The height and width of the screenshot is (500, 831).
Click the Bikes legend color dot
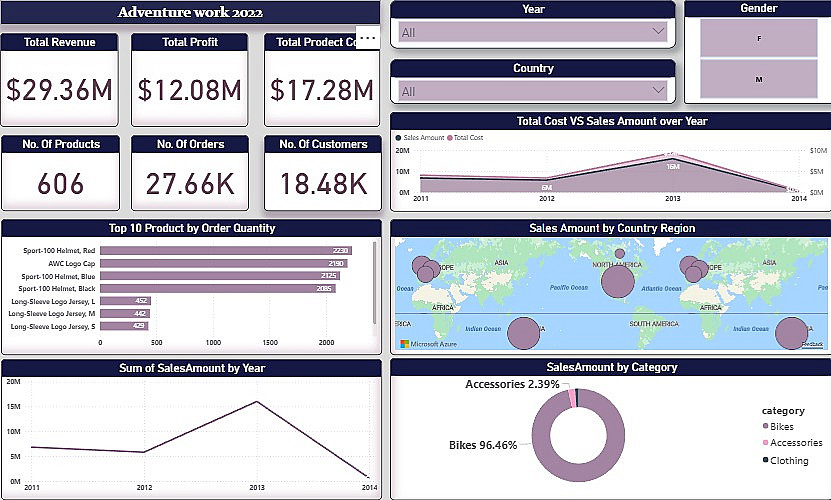tap(765, 426)
